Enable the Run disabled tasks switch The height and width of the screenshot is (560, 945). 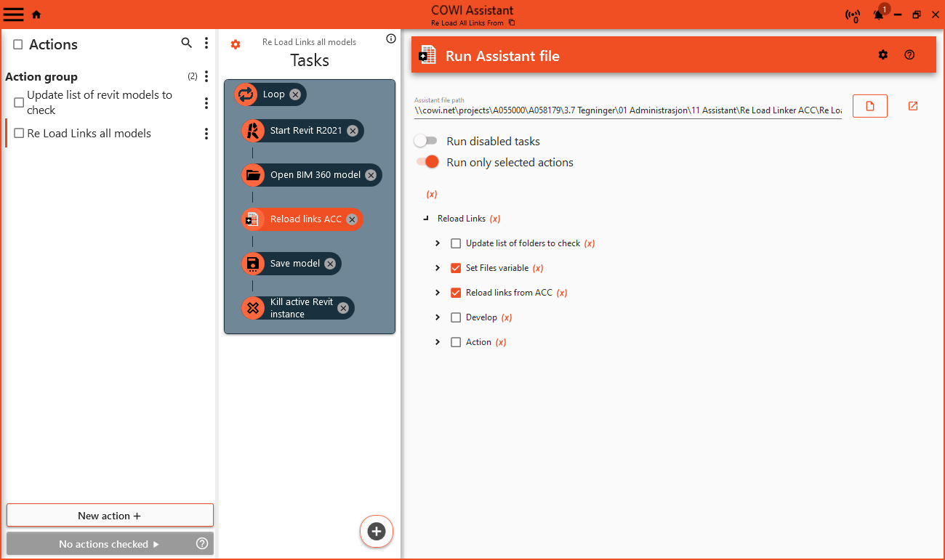click(x=426, y=141)
